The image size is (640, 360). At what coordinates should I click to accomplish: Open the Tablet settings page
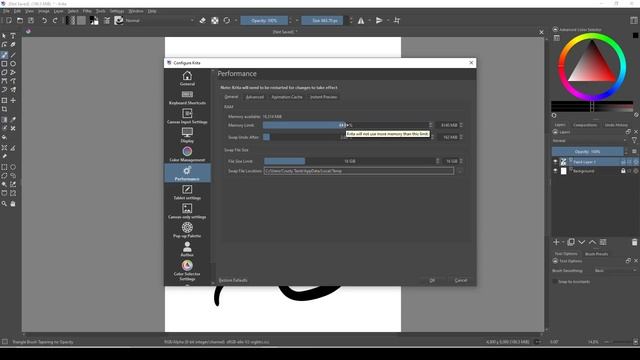(x=187, y=192)
